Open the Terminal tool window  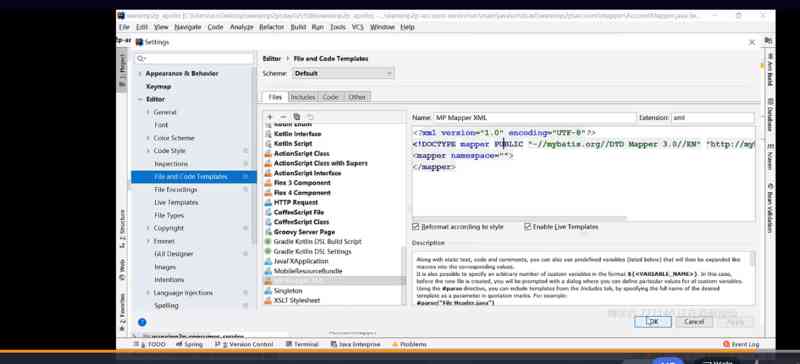pyautogui.click(x=303, y=345)
